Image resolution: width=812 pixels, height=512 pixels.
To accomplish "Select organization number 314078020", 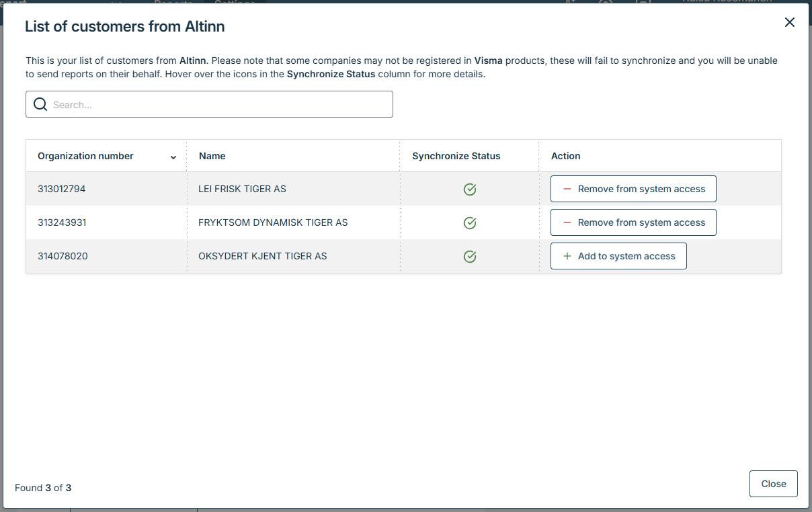I will click(63, 257).
